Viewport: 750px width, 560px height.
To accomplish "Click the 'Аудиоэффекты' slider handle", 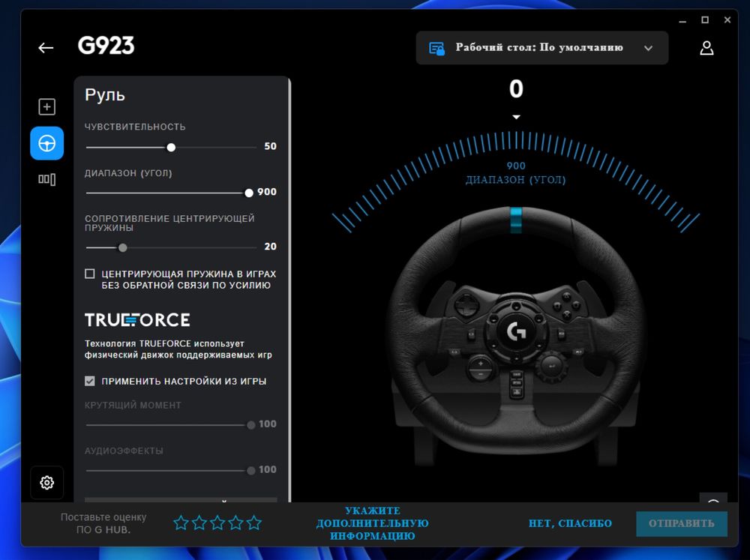I will click(250, 471).
